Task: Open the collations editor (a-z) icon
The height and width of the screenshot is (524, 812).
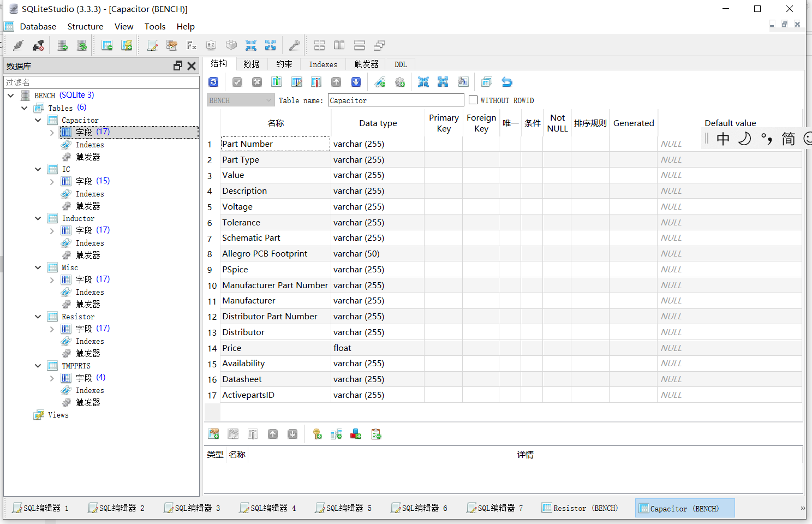Action: pyautogui.click(x=211, y=45)
